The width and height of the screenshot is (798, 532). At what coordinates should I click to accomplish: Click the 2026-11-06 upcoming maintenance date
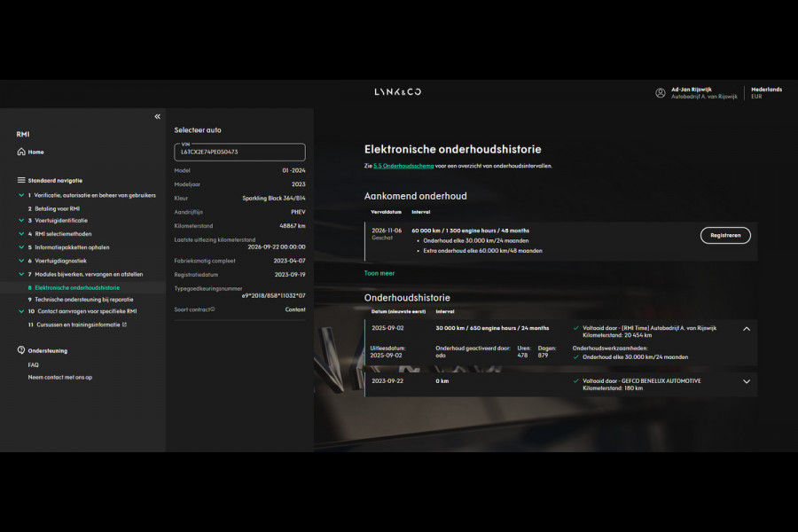387,231
